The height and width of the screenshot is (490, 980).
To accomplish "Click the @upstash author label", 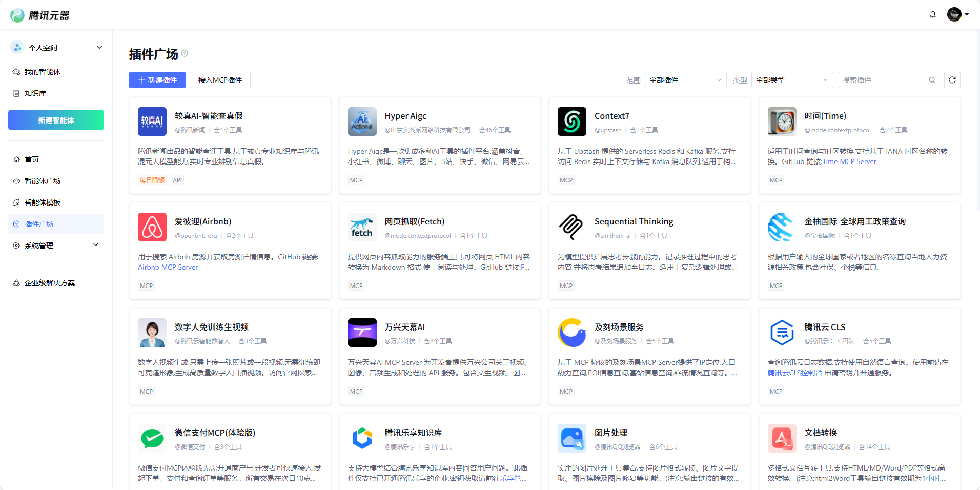I will (x=608, y=130).
